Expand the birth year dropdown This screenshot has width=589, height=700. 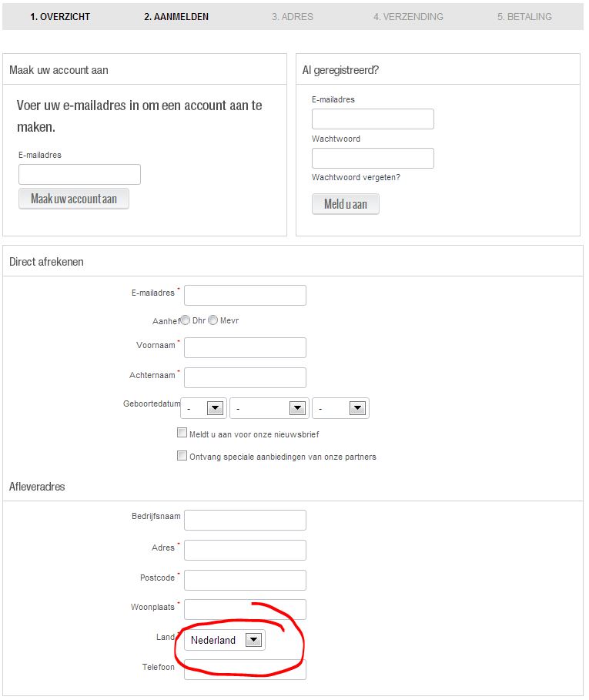point(342,408)
